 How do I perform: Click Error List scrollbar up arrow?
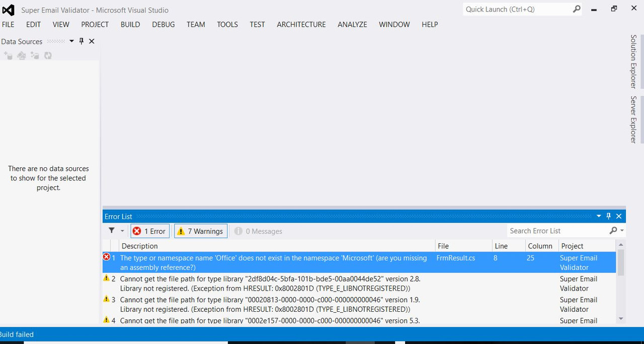coord(620,245)
